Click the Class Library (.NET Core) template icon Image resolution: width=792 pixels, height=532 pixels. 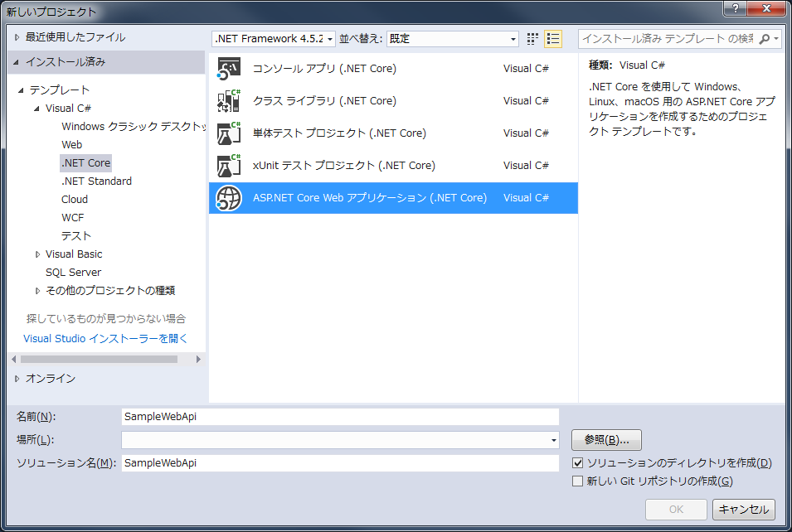[x=229, y=101]
